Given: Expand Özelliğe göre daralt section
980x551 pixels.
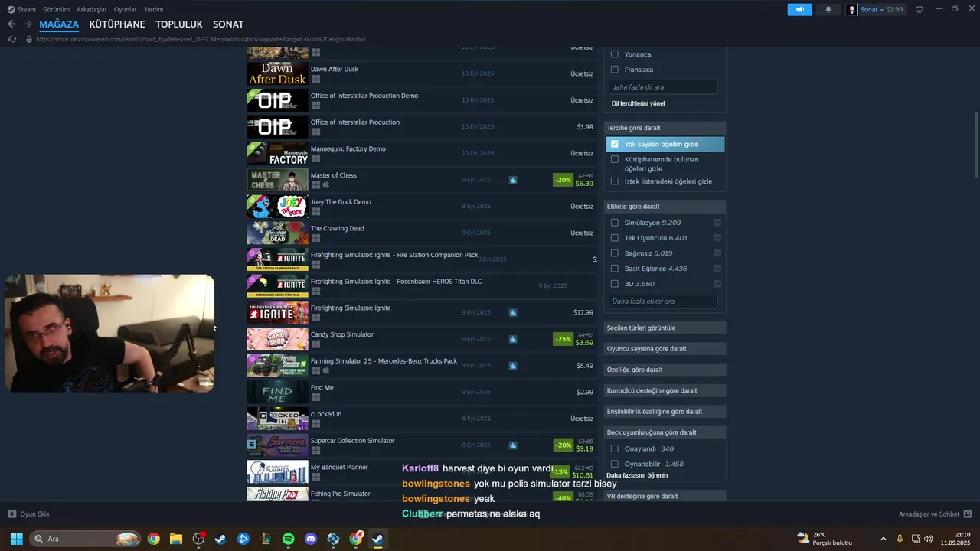Looking at the screenshot, I should (665, 370).
